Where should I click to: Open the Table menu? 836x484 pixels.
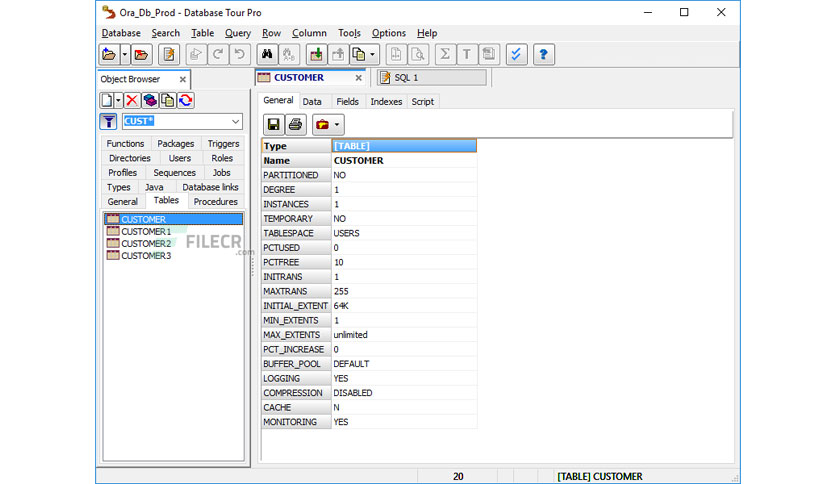tap(203, 33)
